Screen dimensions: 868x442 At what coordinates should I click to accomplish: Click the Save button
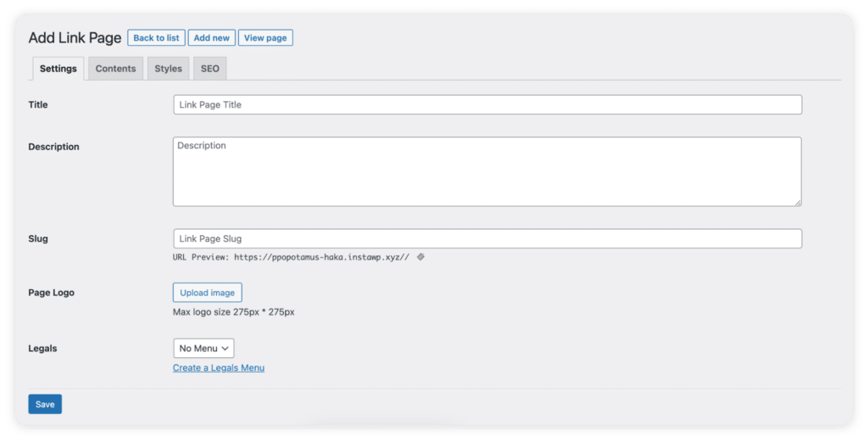(x=45, y=405)
